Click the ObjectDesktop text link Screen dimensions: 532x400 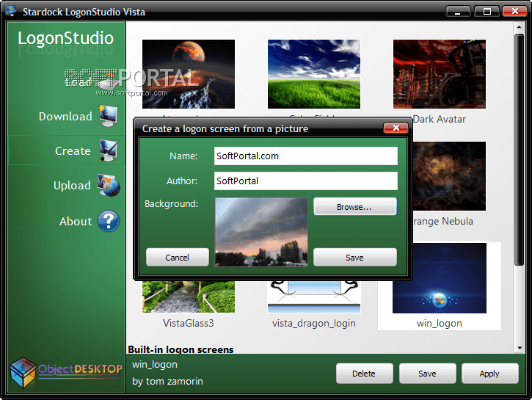click(x=80, y=368)
